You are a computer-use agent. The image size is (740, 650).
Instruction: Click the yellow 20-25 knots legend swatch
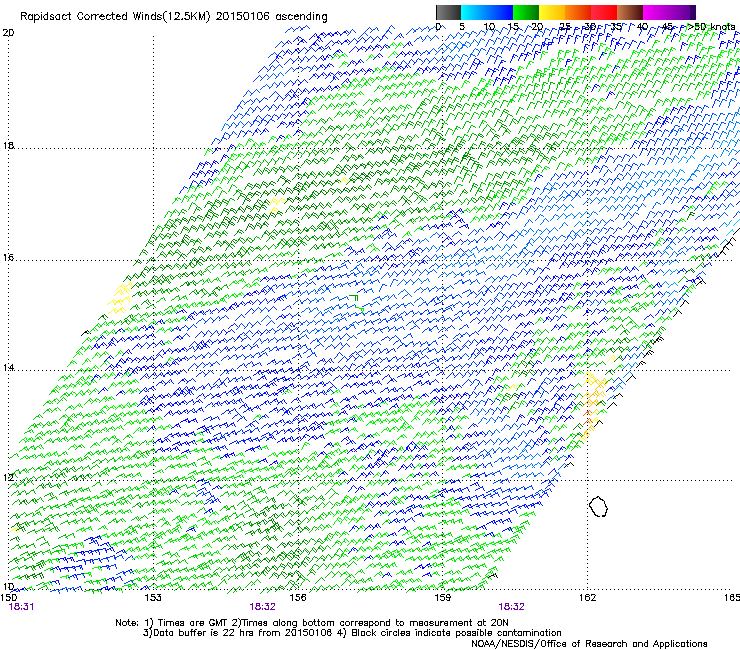552,12
